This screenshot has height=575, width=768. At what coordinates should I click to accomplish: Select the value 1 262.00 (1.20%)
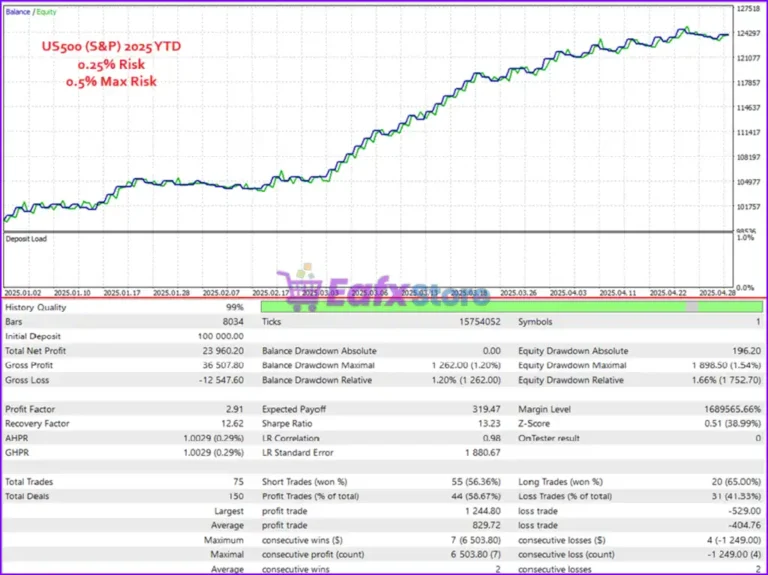click(x=466, y=365)
